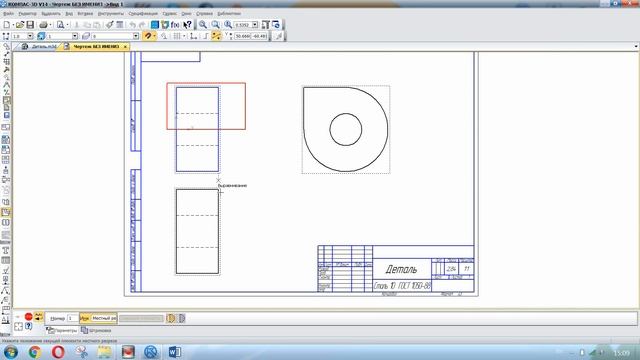The image size is (640, 360).
Task: Expand the zoom scale dropdown arrow
Action: 255,25
